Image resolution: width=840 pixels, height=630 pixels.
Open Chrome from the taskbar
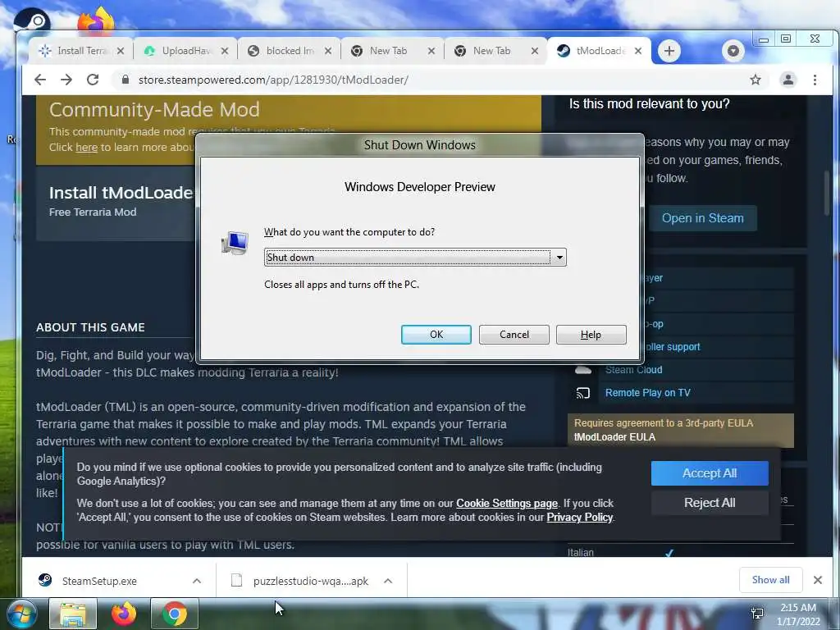[x=174, y=614]
